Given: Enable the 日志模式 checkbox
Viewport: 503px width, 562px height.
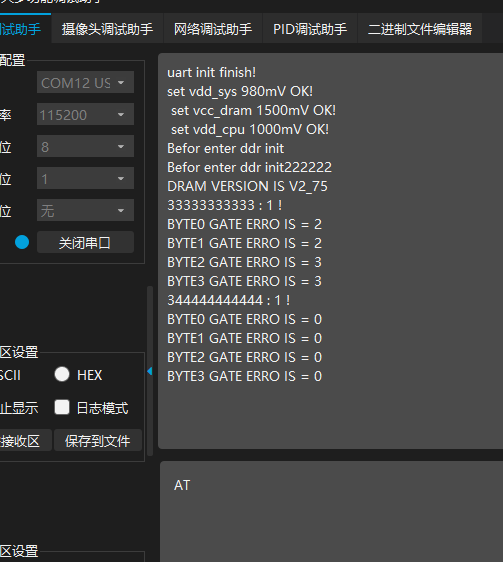Looking at the screenshot, I should click(62, 407).
